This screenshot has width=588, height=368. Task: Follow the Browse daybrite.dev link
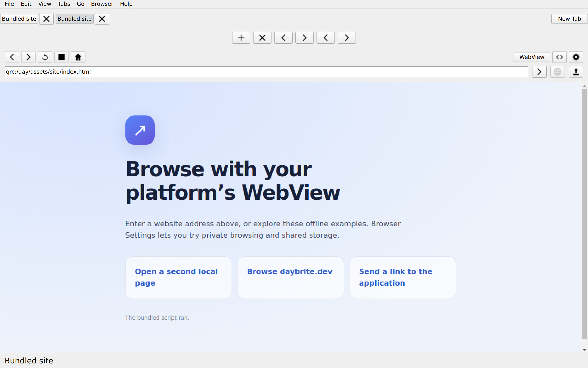(291, 277)
